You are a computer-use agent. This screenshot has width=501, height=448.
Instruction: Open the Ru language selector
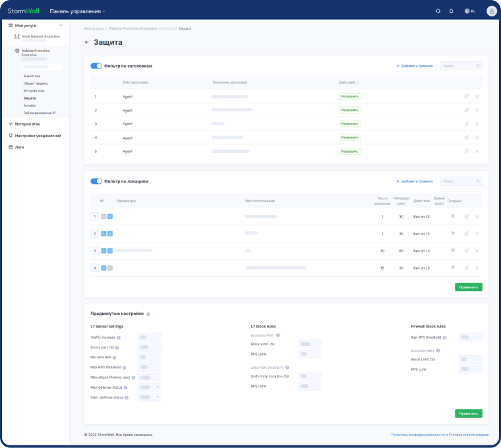[469, 11]
